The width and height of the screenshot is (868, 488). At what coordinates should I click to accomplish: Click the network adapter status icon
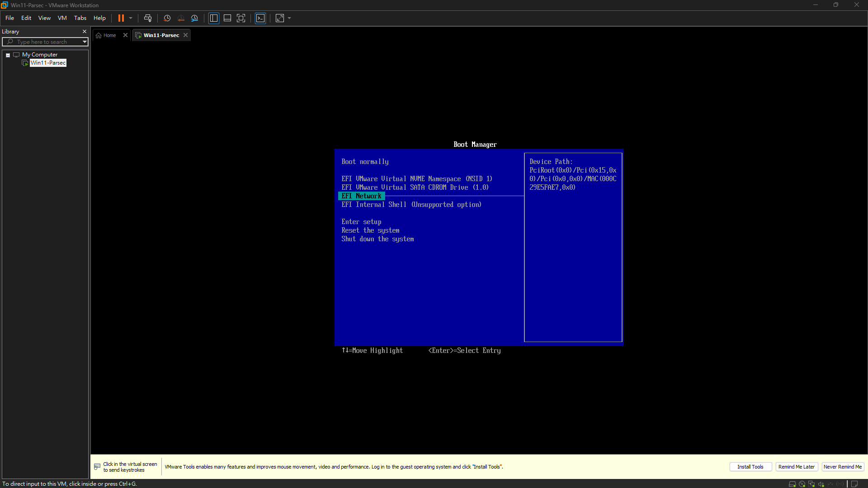[811, 484]
